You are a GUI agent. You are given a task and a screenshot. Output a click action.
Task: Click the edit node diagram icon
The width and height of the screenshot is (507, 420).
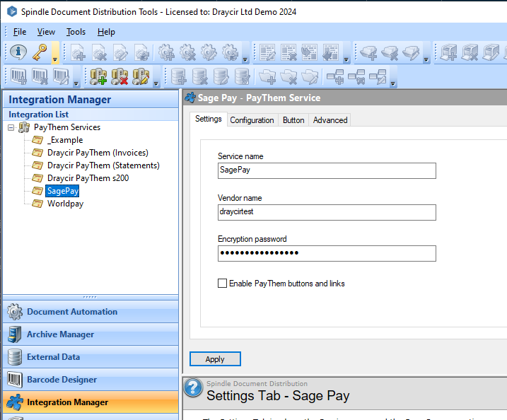[378, 77]
